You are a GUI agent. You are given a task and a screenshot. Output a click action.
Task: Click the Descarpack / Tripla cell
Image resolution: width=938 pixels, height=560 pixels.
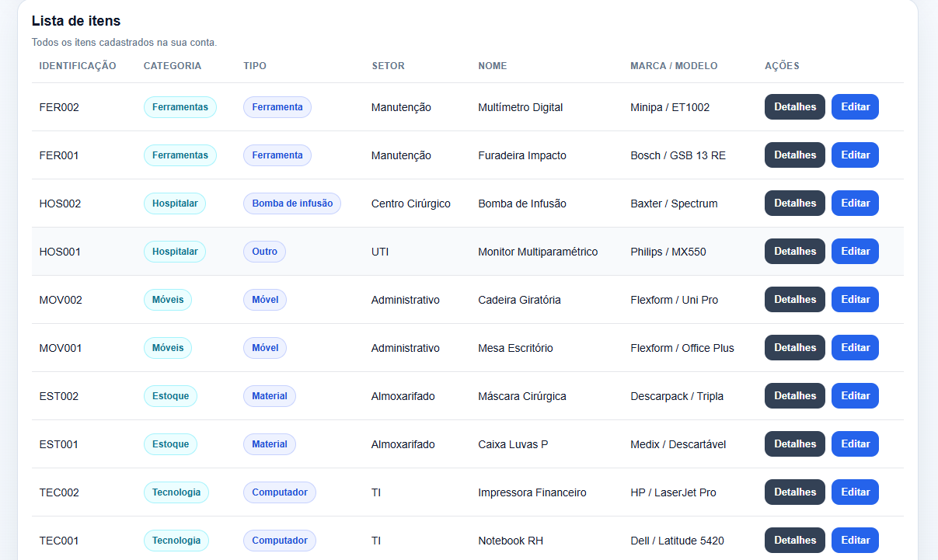pos(677,396)
